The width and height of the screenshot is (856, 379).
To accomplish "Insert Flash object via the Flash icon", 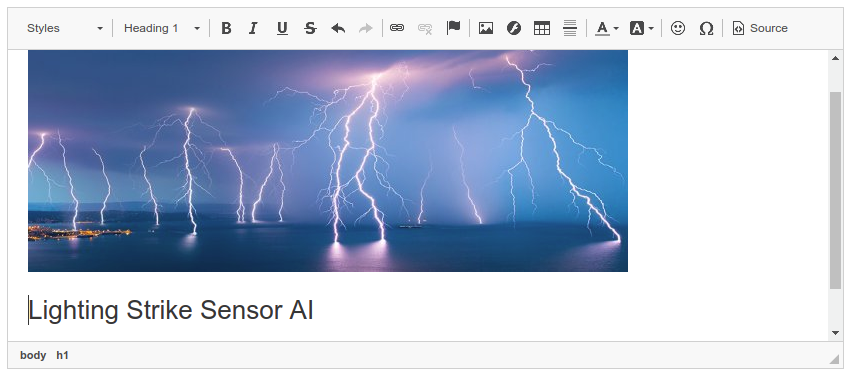I will (x=514, y=28).
